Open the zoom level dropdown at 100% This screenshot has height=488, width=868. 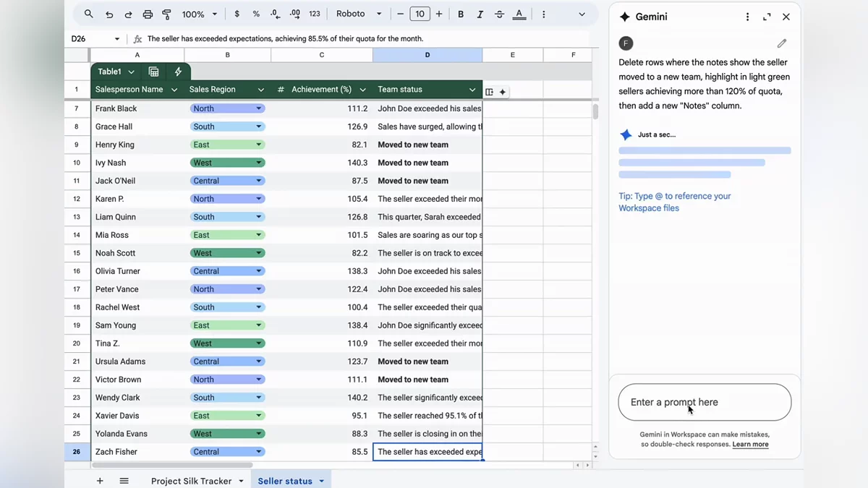coord(200,14)
